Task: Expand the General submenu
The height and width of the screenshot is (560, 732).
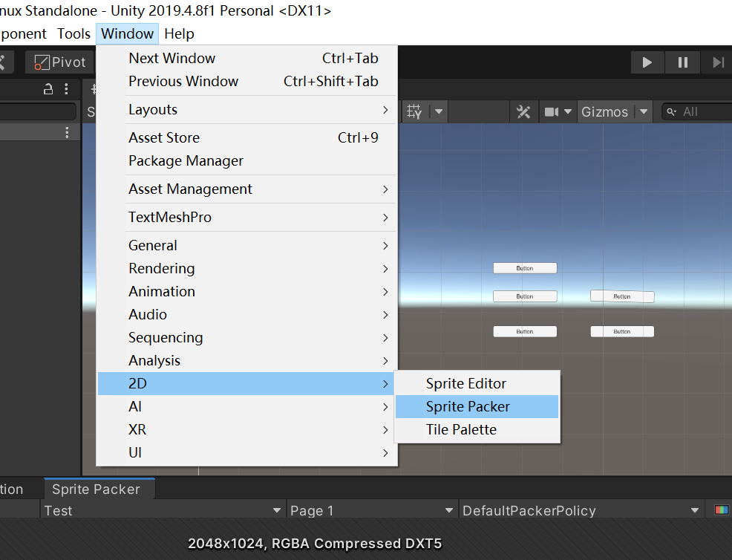Action: pos(247,246)
